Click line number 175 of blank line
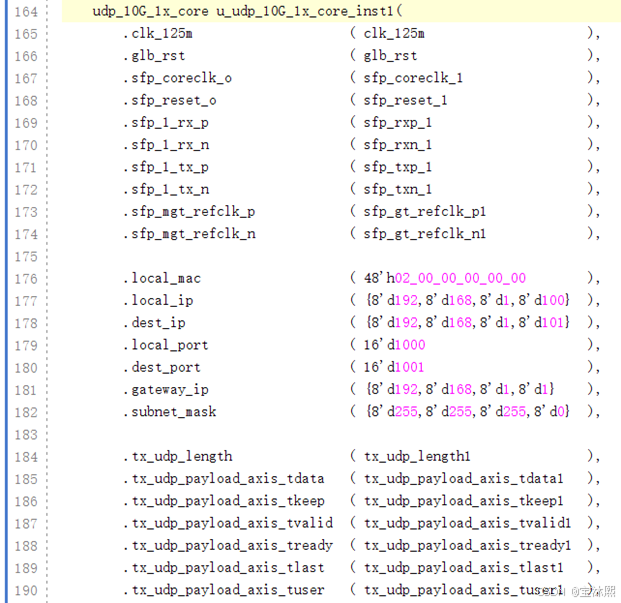Image resolution: width=621 pixels, height=603 pixels. click(x=26, y=257)
